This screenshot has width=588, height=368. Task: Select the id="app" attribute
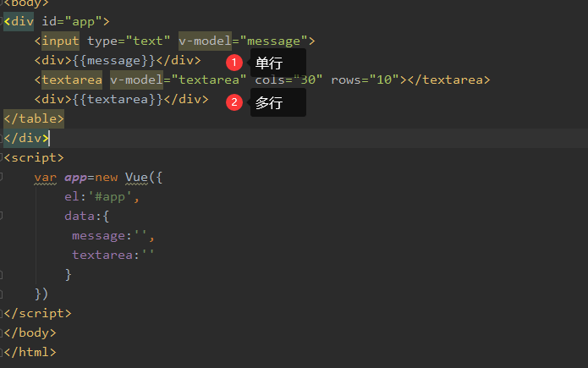(72, 21)
